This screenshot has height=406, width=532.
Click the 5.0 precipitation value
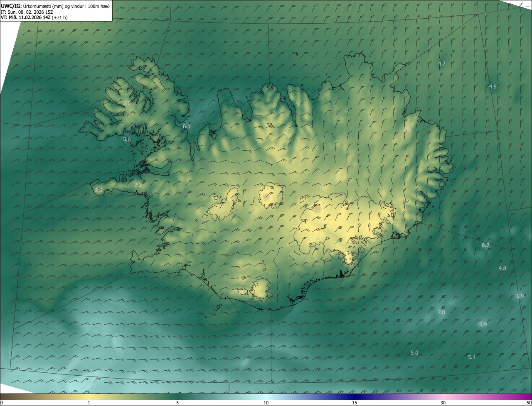click(414, 352)
